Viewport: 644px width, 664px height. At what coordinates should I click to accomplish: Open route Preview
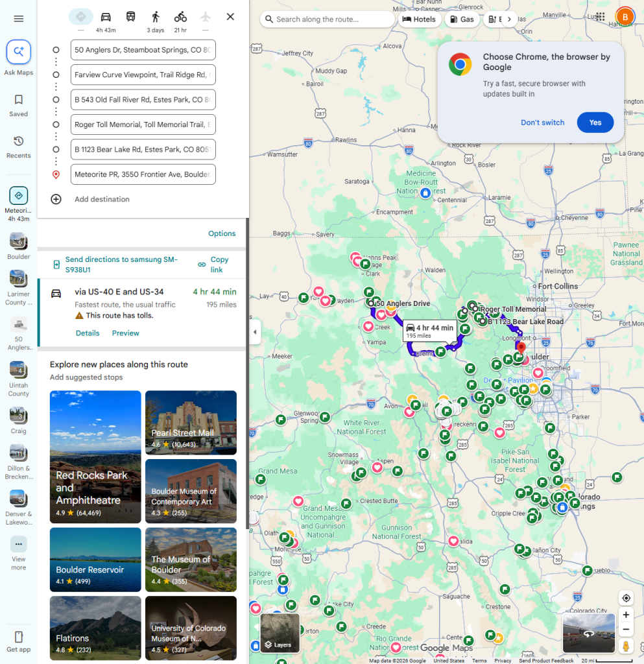(x=125, y=333)
